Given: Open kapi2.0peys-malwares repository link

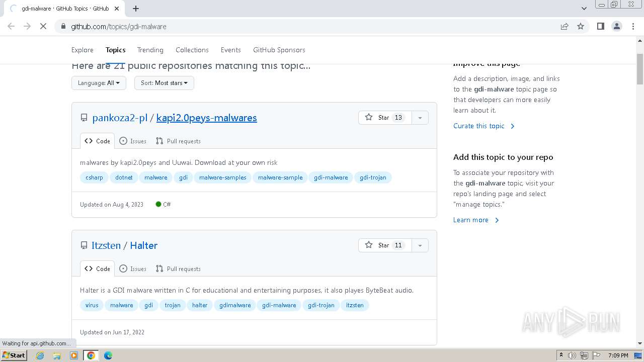Looking at the screenshot, I should point(207,118).
